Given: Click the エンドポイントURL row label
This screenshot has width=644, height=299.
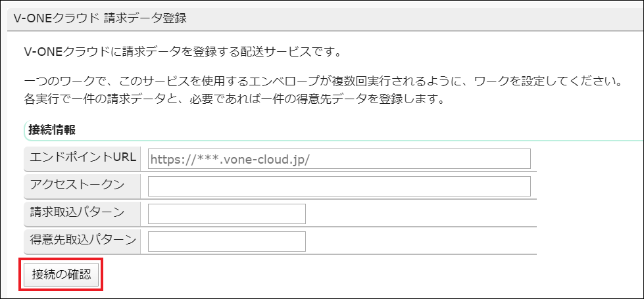Looking at the screenshot, I should (83, 158).
